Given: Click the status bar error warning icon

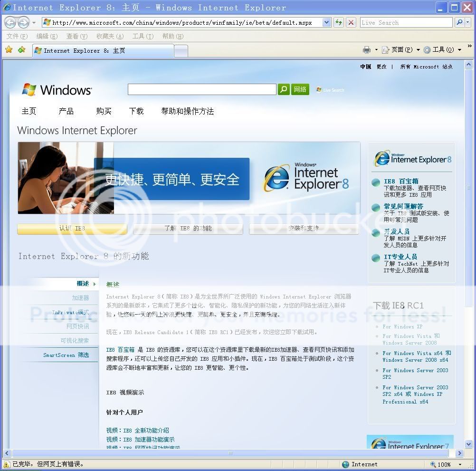Looking at the screenshot, I should (6, 464).
